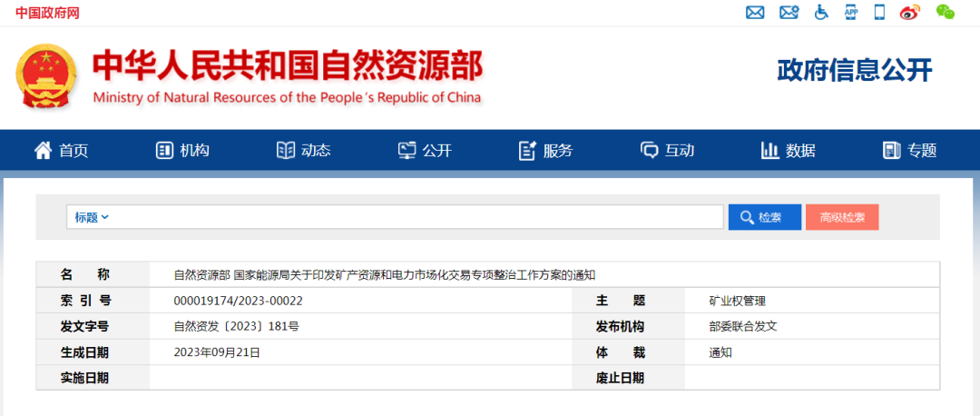Screen dimensions: 980x416
Task: Open the mail settings envelope icon
Action: (789, 13)
